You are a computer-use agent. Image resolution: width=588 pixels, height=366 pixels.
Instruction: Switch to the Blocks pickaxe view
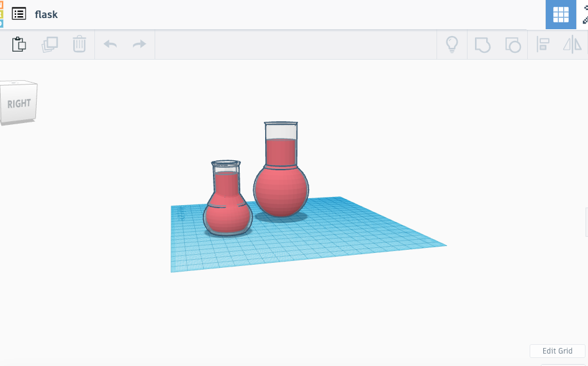pyautogui.click(x=584, y=14)
